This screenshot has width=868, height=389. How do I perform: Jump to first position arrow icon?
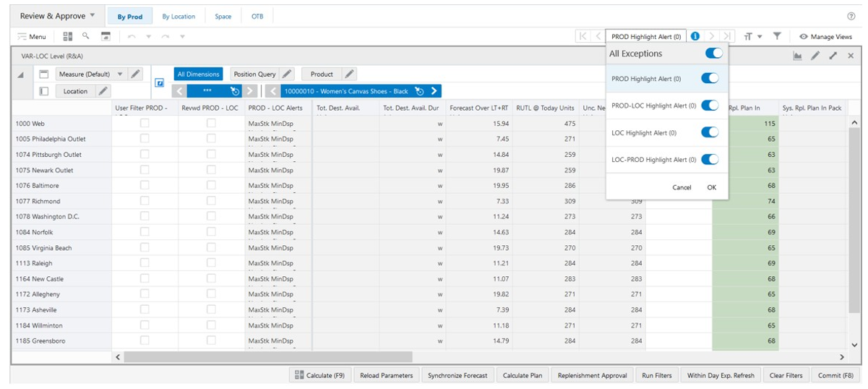583,36
